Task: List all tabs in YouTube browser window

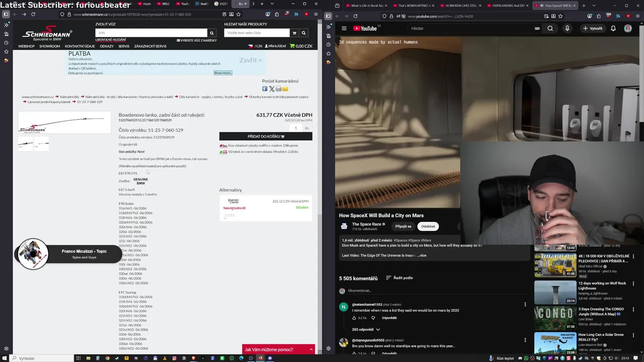Action: (x=593, y=6)
